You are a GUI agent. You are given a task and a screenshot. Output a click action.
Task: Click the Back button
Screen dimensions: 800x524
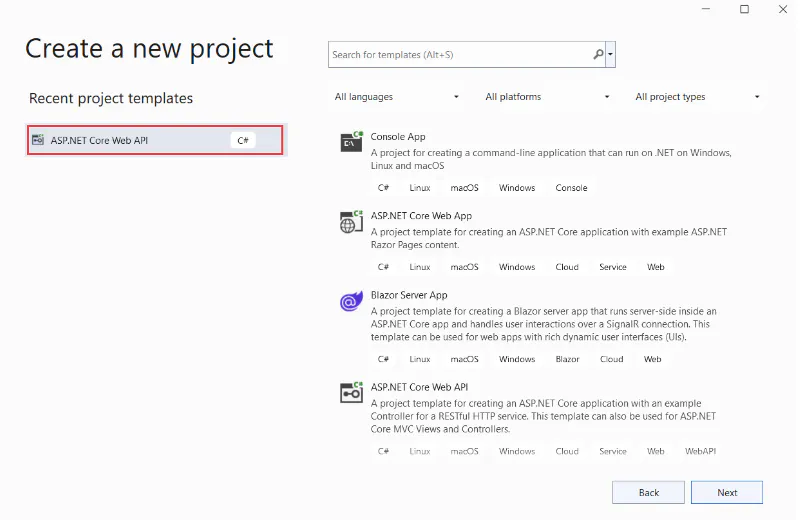648,492
